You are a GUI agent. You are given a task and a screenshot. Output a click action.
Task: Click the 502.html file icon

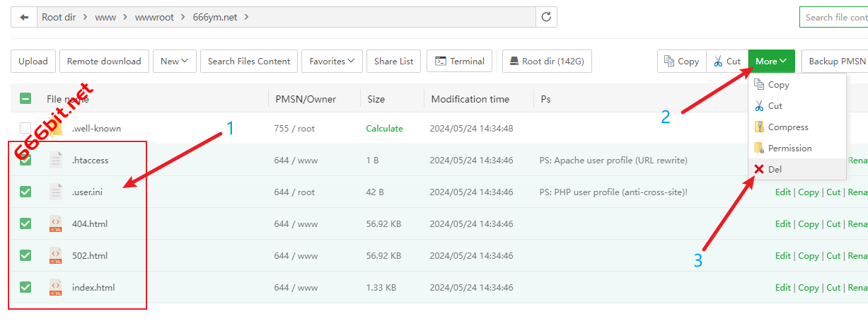click(56, 255)
